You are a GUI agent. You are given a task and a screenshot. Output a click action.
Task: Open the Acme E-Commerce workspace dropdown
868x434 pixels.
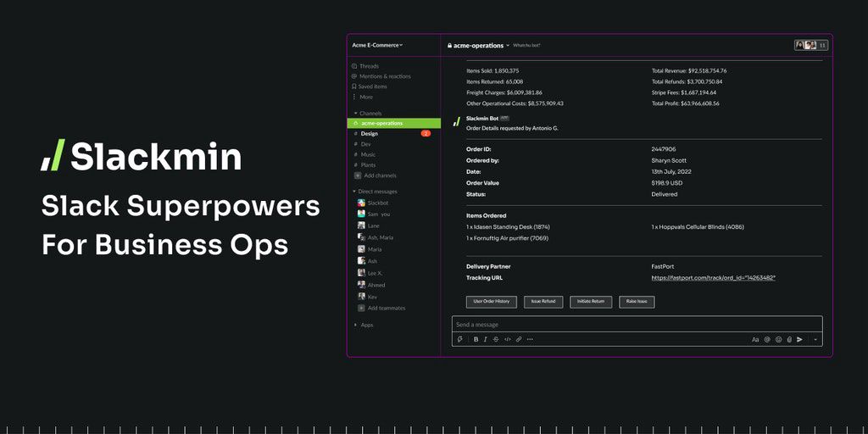377,45
